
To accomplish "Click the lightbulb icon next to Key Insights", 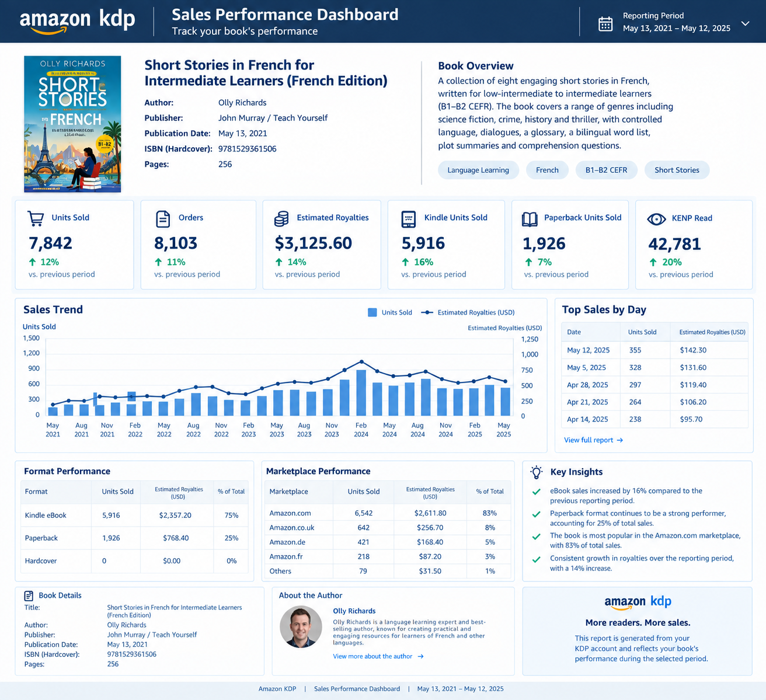I will 537,472.
